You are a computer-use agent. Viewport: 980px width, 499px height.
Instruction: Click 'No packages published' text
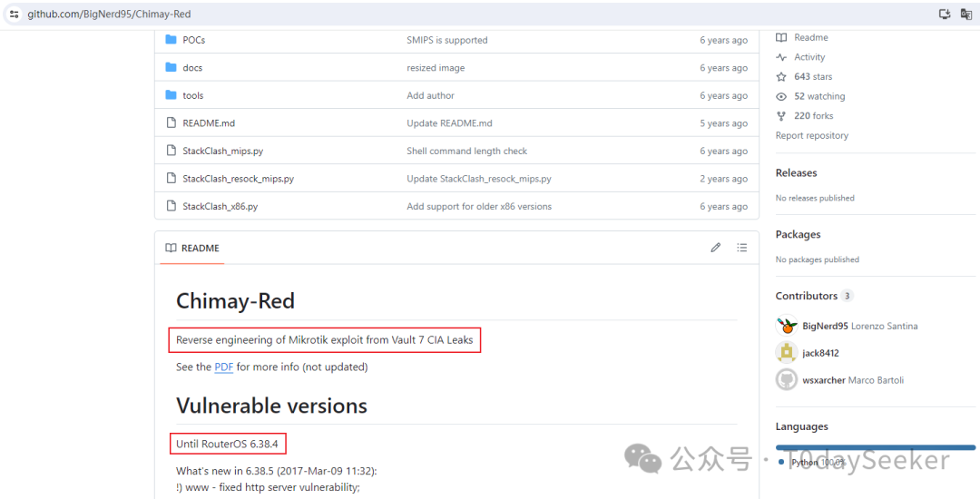pos(818,259)
